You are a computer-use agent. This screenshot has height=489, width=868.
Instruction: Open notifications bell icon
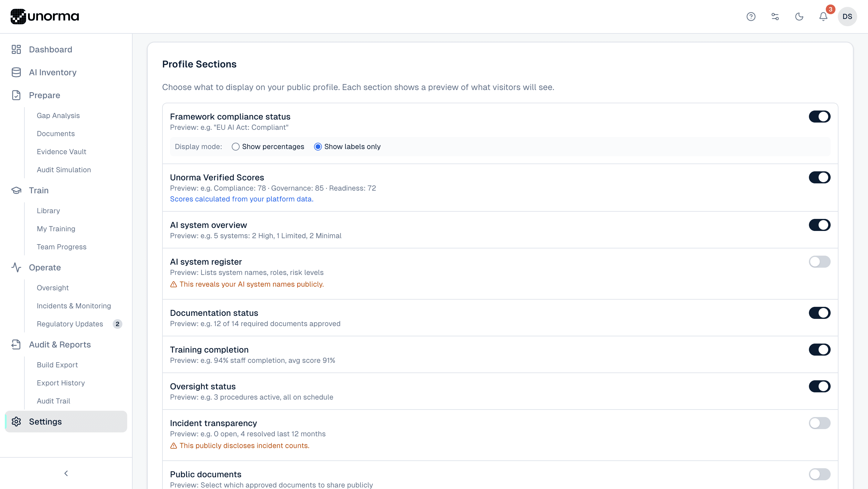tap(823, 17)
